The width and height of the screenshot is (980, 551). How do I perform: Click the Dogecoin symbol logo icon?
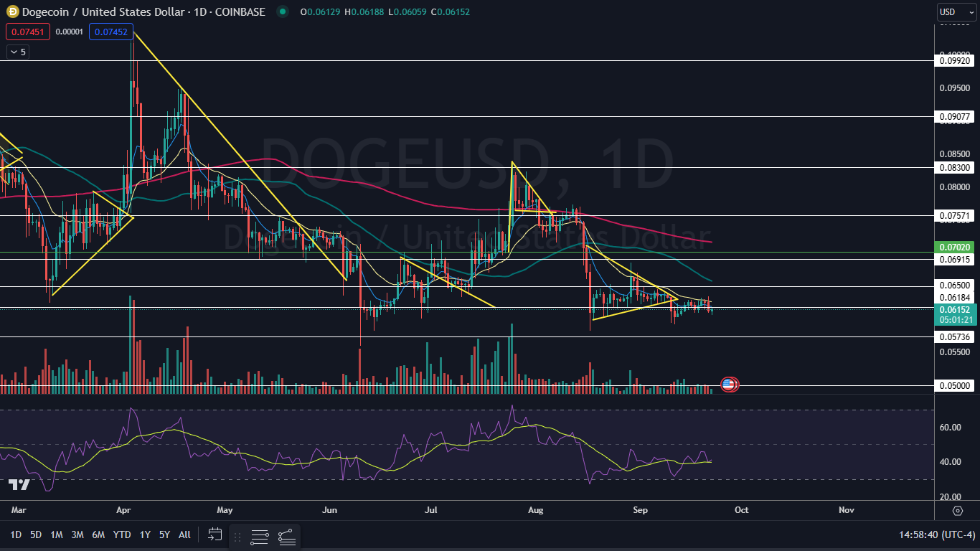click(12, 11)
